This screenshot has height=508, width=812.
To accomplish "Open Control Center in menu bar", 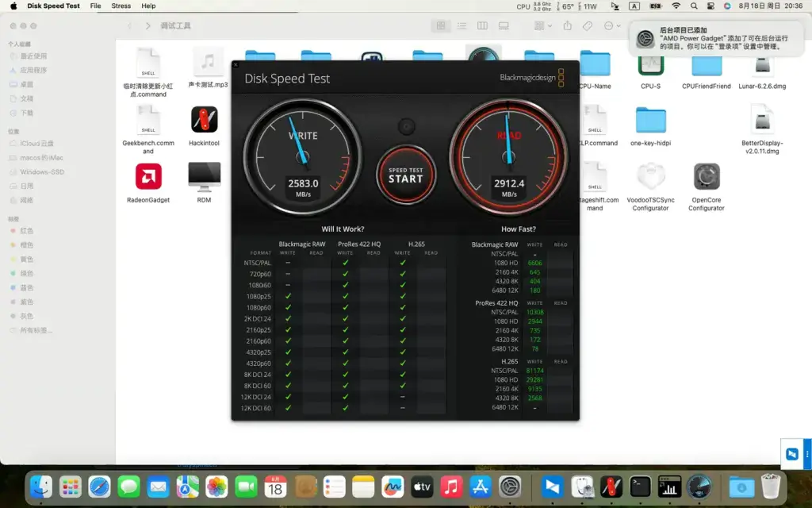I will pos(710,6).
